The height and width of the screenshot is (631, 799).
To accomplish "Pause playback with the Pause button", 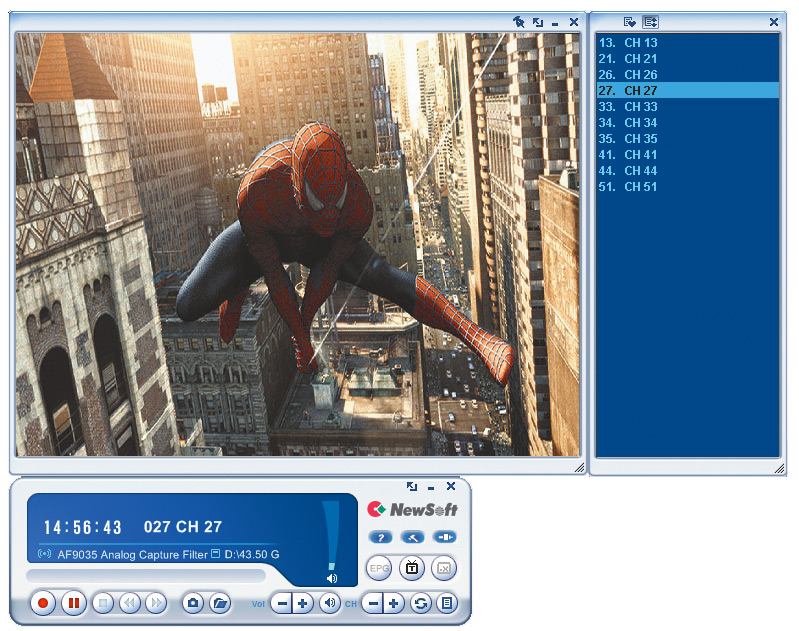I will click(73, 603).
